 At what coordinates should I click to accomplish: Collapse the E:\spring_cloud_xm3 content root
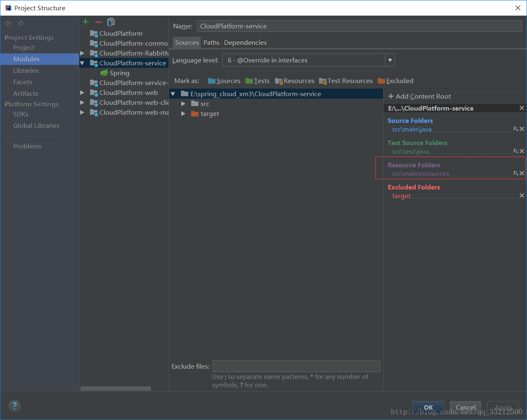click(x=173, y=94)
